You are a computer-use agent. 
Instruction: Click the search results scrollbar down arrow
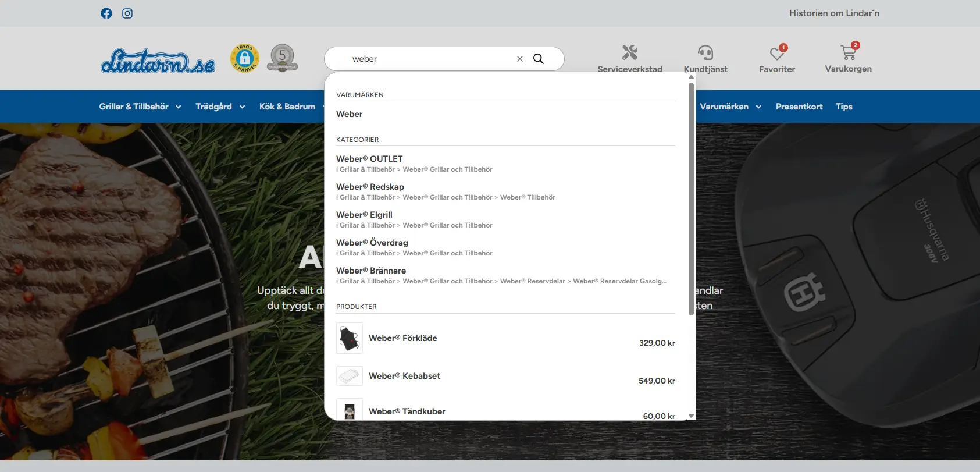tap(691, 416)
